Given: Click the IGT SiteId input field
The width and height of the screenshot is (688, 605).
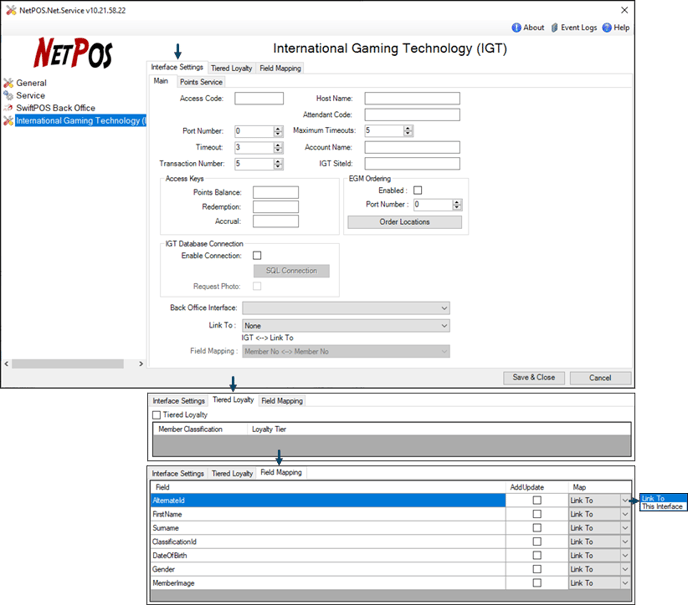Looking at the screenshot, I should pyautogui.click(x=412, y=164).
